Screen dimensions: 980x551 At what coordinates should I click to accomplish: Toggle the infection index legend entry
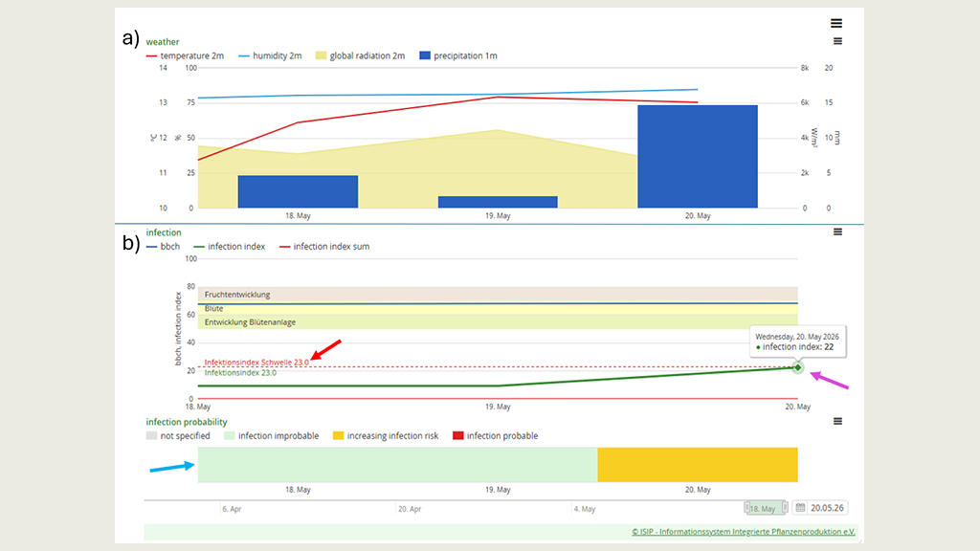point(230,246)
